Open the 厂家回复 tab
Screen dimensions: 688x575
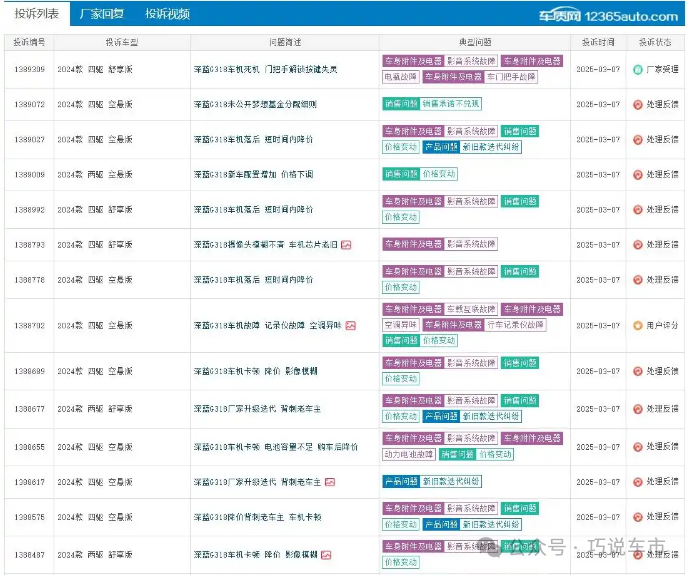[x=102, y=14]
